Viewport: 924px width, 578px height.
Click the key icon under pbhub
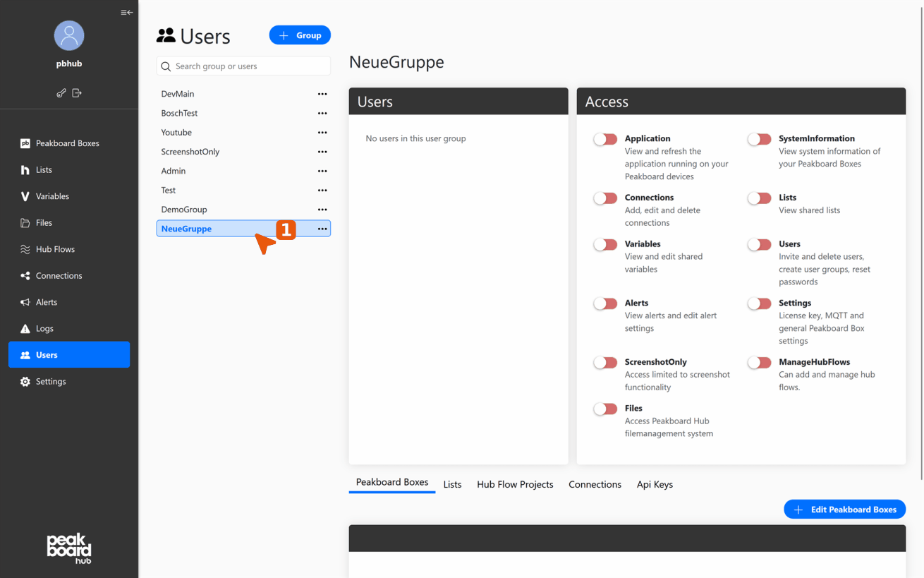pos(61,93)
